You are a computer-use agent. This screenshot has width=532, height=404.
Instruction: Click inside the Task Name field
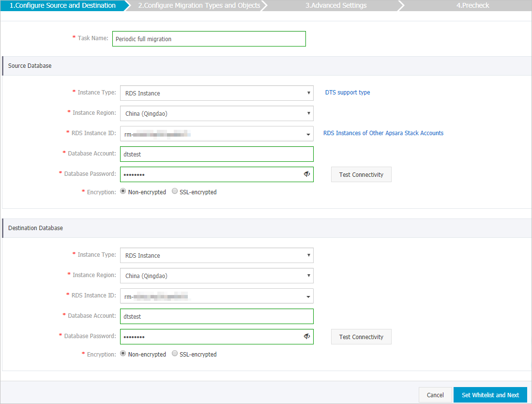pyautogui.click(x=208, y=39)
